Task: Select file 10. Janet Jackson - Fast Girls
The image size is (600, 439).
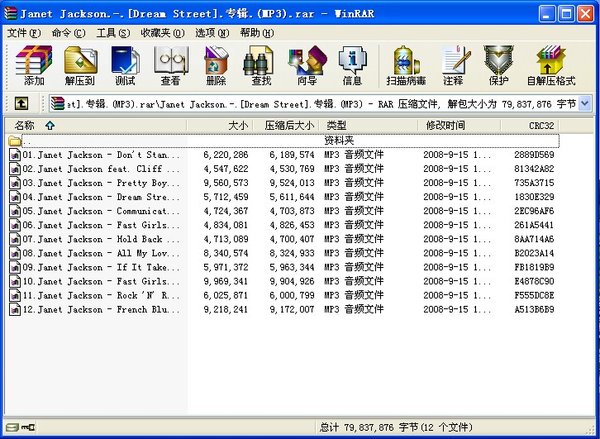Action: pyautogui.click(x=101, y=281)
